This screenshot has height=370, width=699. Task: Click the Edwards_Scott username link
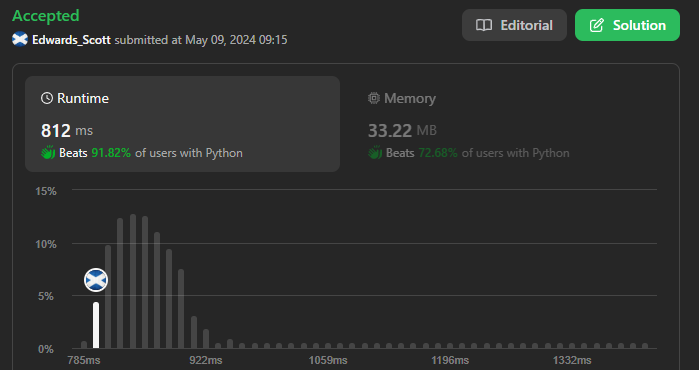[71, 40]
